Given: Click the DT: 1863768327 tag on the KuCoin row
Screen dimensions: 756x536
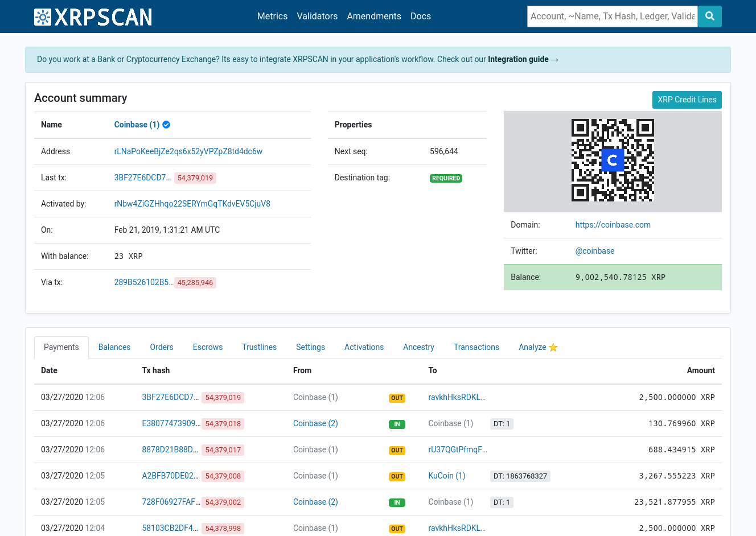Looking at the screenshot, I should pyautogui.click(x=520, y=476).
